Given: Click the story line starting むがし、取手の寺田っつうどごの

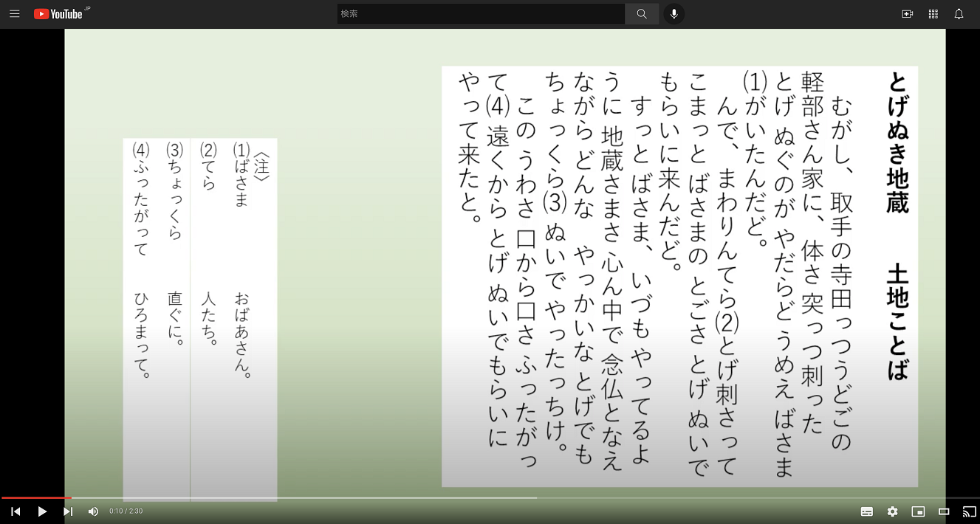Looking at the screenshot, I should click(x=841, y=272).
